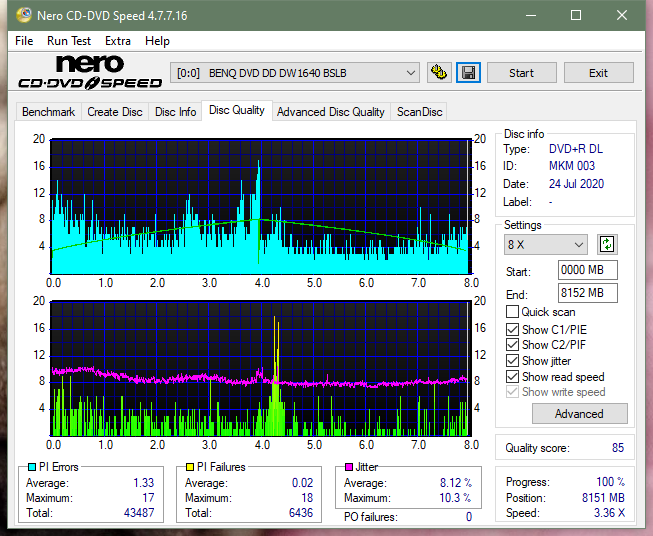Click the Quality score value 85
The image size is (653, 536).
[618, 448]
